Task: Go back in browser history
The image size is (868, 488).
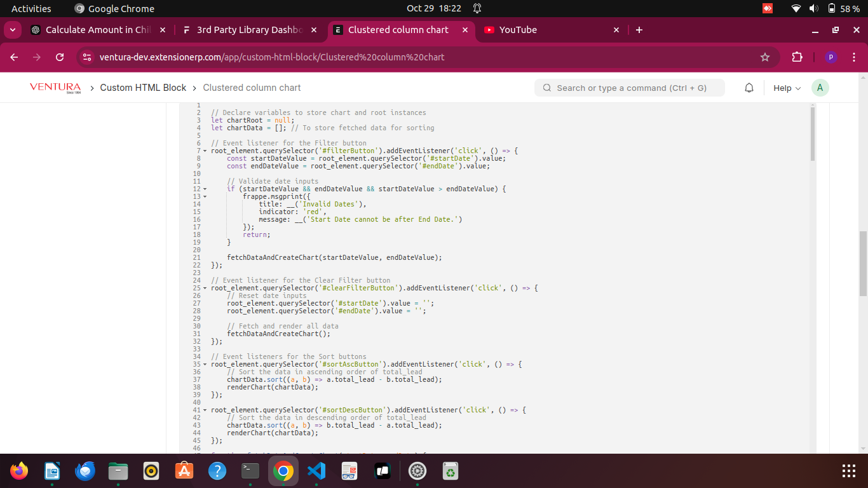Action: click(14, 57)
